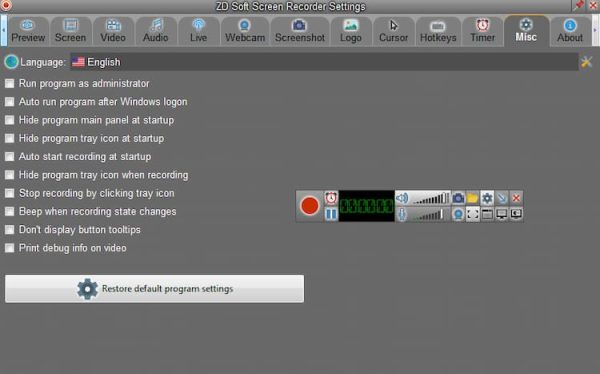Enable Auto start recording at startup
This screenshot has width=600, height=374.
coord(9,157)
